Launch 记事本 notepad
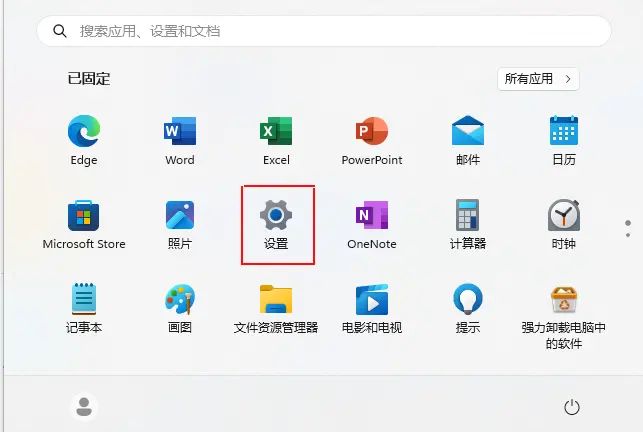The width and height of the screenshot is (643, 432). pyautogui.click(x=84, y=299)
